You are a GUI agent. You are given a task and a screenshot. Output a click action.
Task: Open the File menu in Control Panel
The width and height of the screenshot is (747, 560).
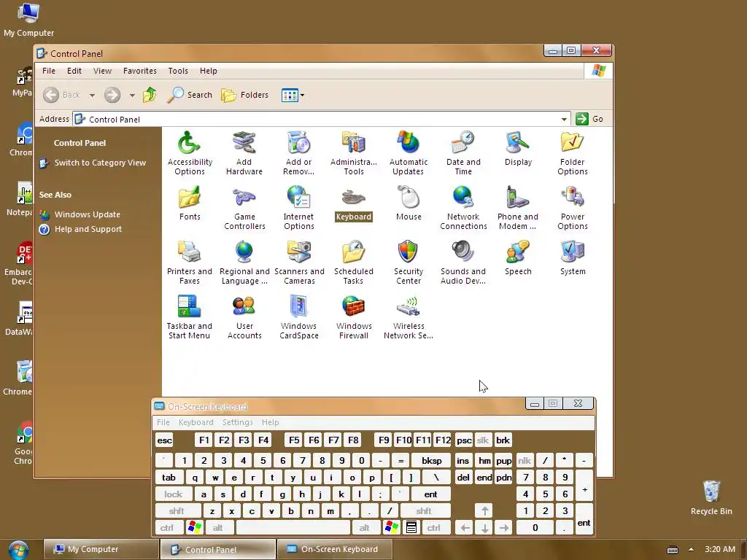(x=49, y=71)
